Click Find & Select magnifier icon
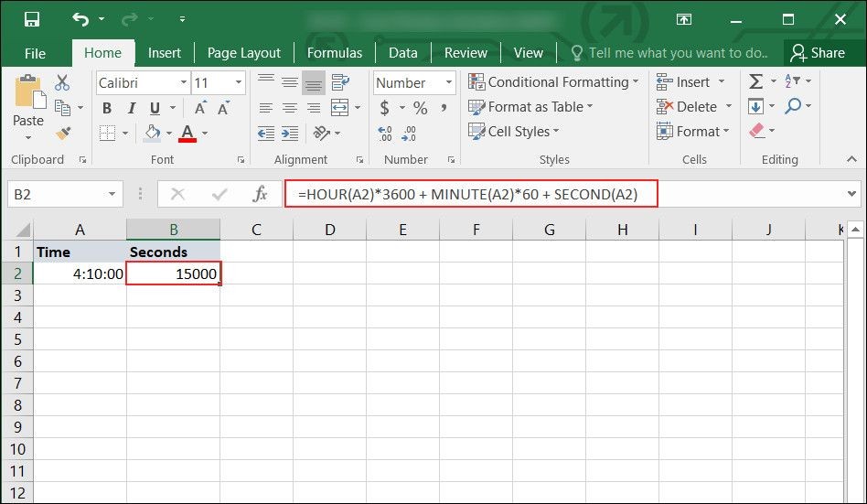 (793, 106)
